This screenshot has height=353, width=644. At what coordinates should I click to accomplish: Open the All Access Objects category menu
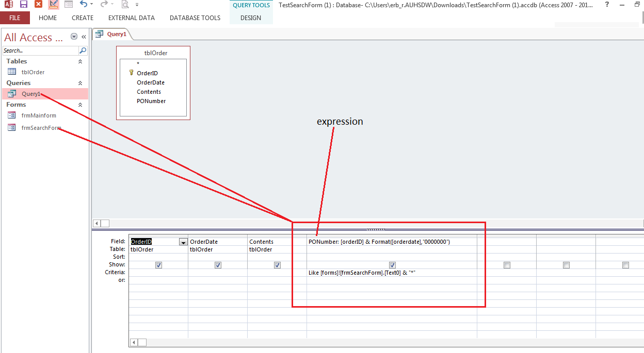coord(74,37)
